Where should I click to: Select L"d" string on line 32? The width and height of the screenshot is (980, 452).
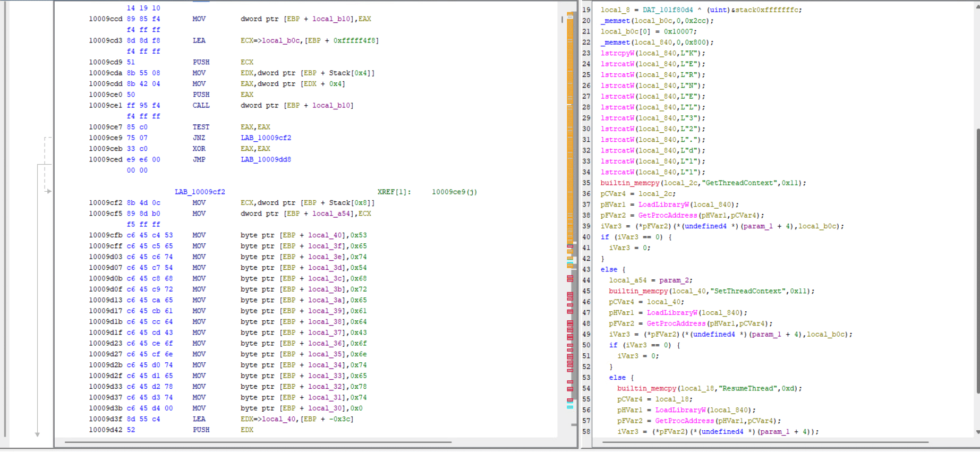688,150
